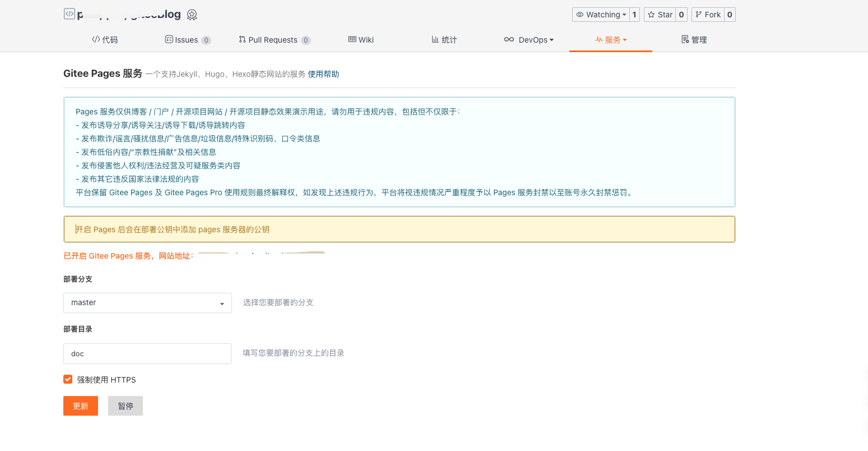Screen dimensions: 868x451
Task: Click the 发布其它违反国家法律法规 rule line
Action: click(x=137, y=179)
